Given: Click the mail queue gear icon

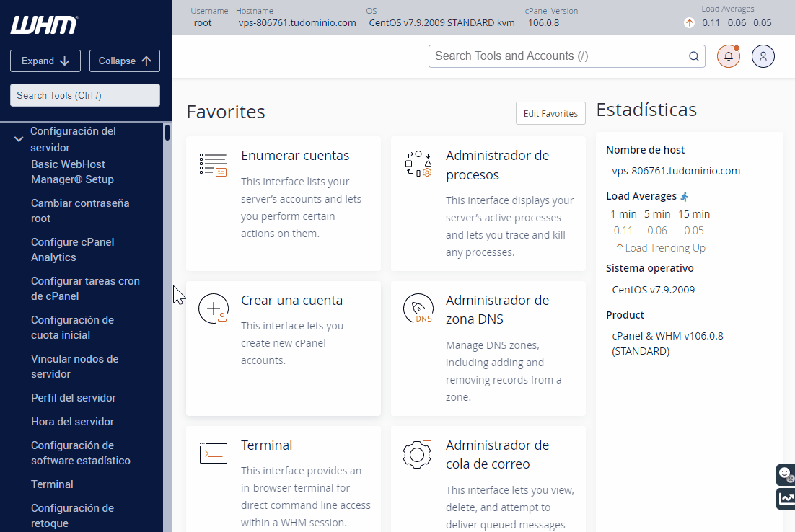Looking at the screenshot, I should tap(417, 454).
